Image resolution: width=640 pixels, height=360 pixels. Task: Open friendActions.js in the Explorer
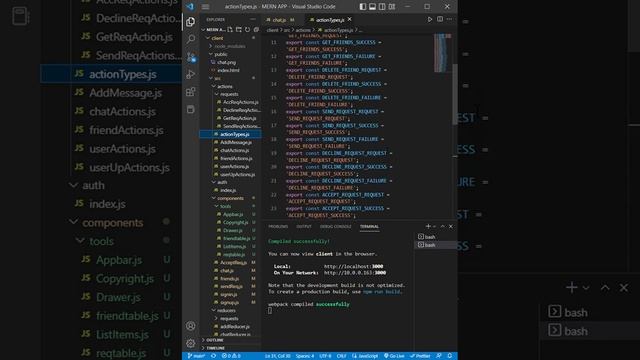[x=231, y=158]
